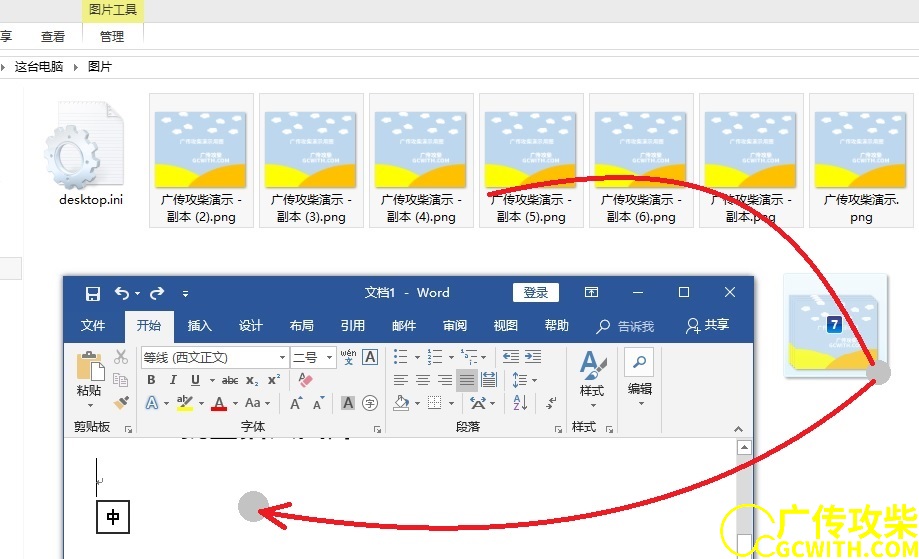Click the Cut scissors icon

click(x=121, y=357)
